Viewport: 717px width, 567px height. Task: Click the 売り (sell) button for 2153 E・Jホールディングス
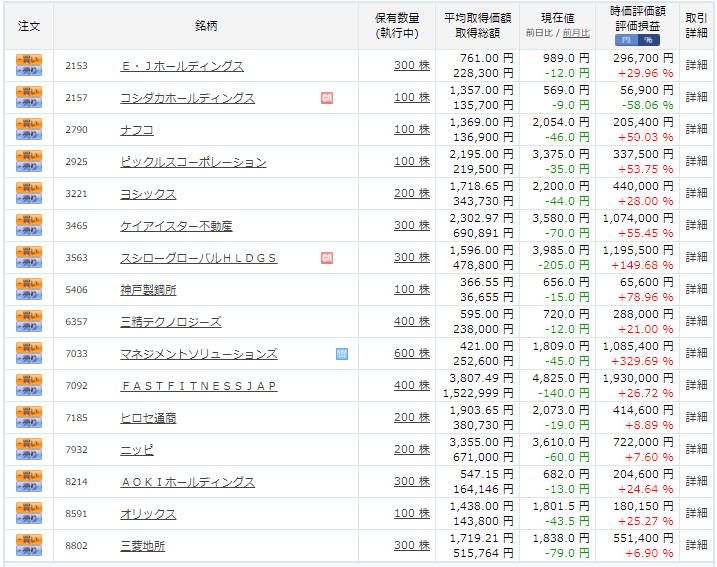click(x=29, y=71)
